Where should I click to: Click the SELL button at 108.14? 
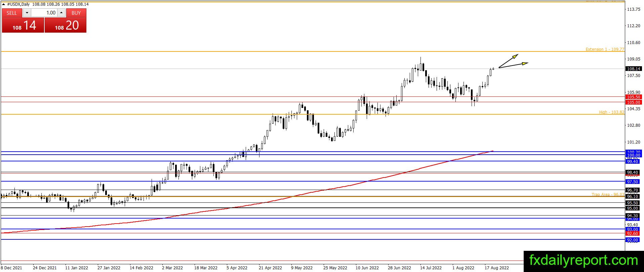point(23,21)
